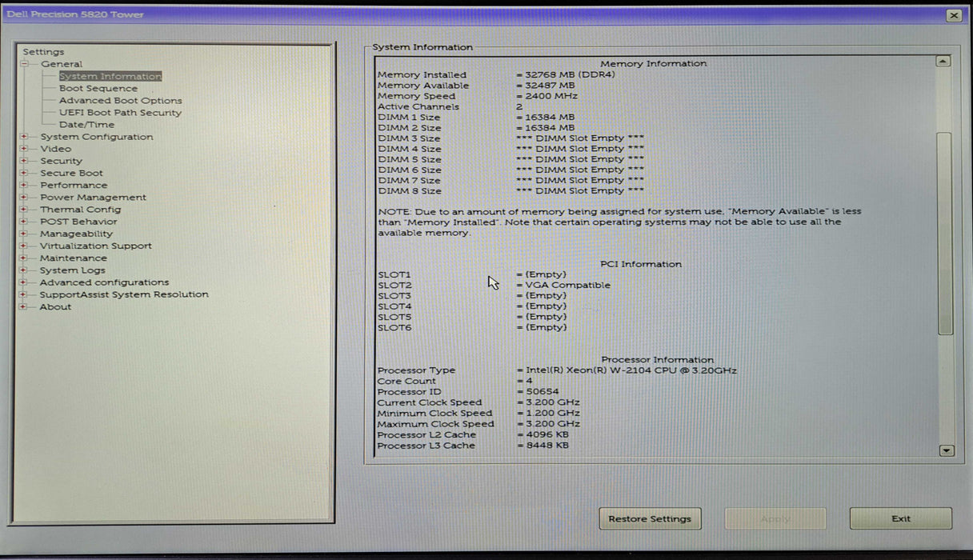Open UEFI Boot Path Security

[121, 113]
